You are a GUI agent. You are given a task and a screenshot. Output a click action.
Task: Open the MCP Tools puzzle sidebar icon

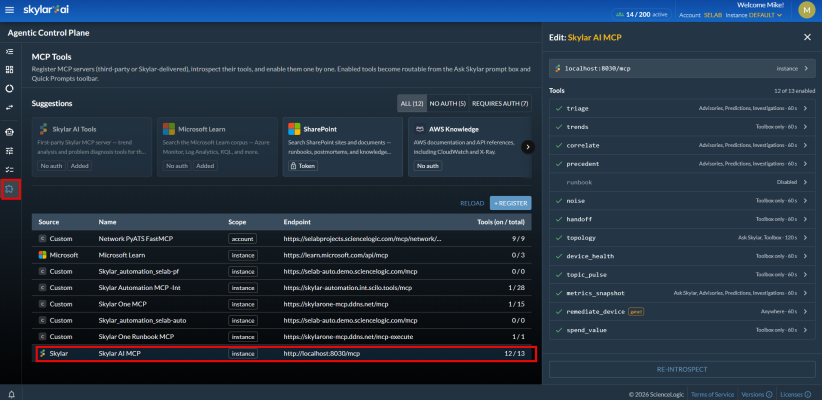[x=10, y=189]
